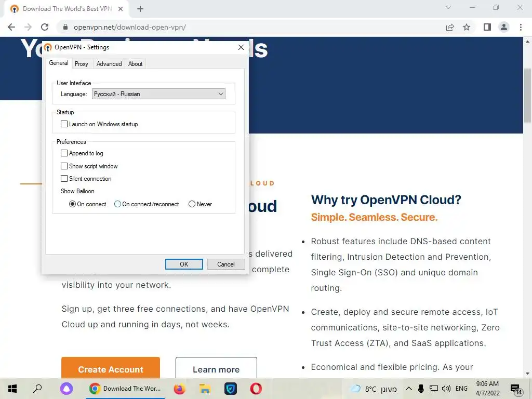532x399 pixels.
Task: Click the address bar URL field
Action: 251,27
